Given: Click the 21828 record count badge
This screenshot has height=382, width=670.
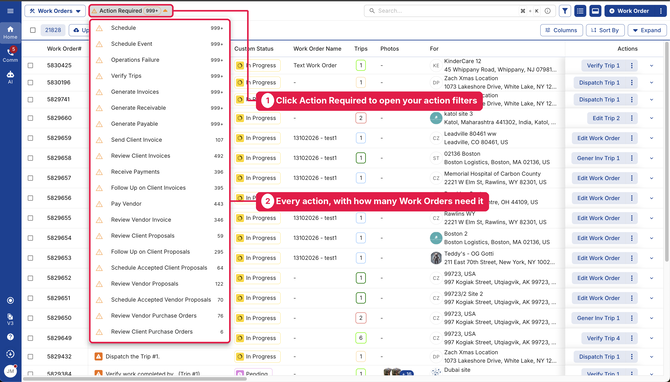Looking at the screenshot, I should point(53,30).
